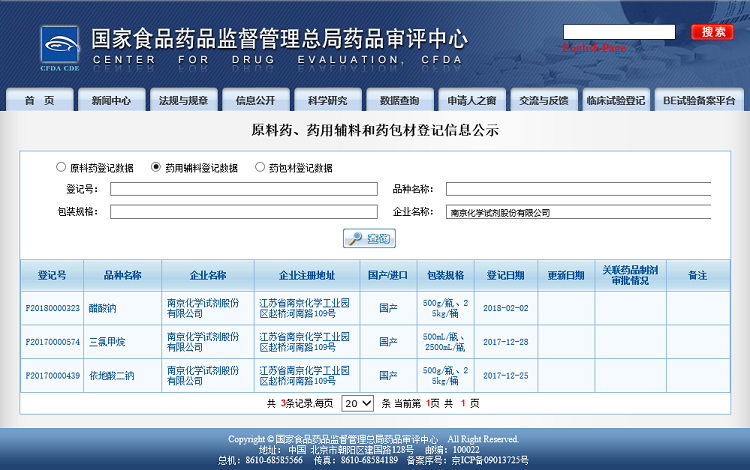Go to 新闻中心 tab
Viewport: 750px width, 470px height.
pos(111,100)
